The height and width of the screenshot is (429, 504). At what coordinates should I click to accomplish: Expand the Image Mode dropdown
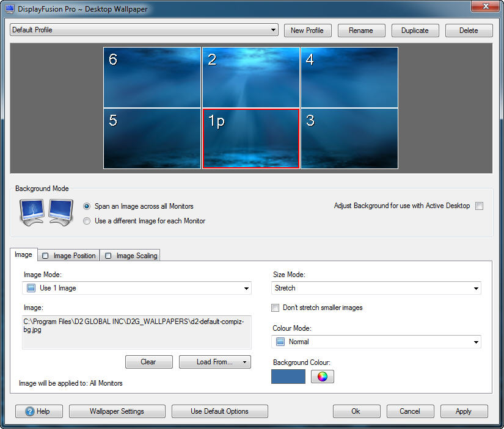click(137, 288)
